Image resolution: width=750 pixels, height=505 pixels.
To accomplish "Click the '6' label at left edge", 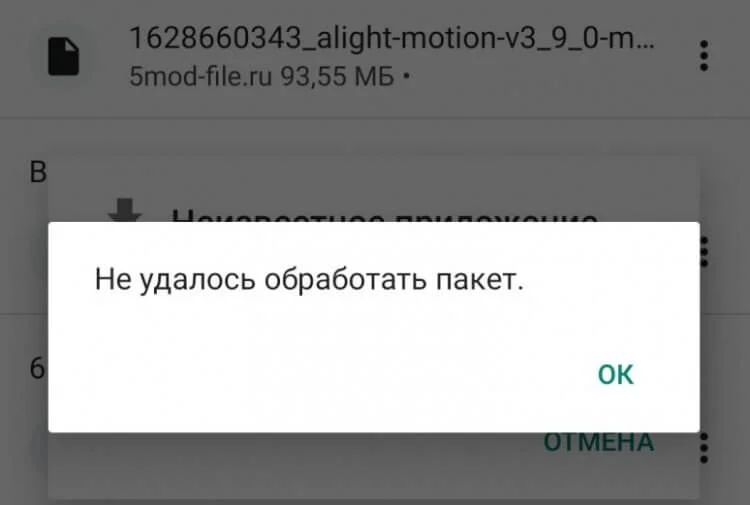I will tap(37, 369).
